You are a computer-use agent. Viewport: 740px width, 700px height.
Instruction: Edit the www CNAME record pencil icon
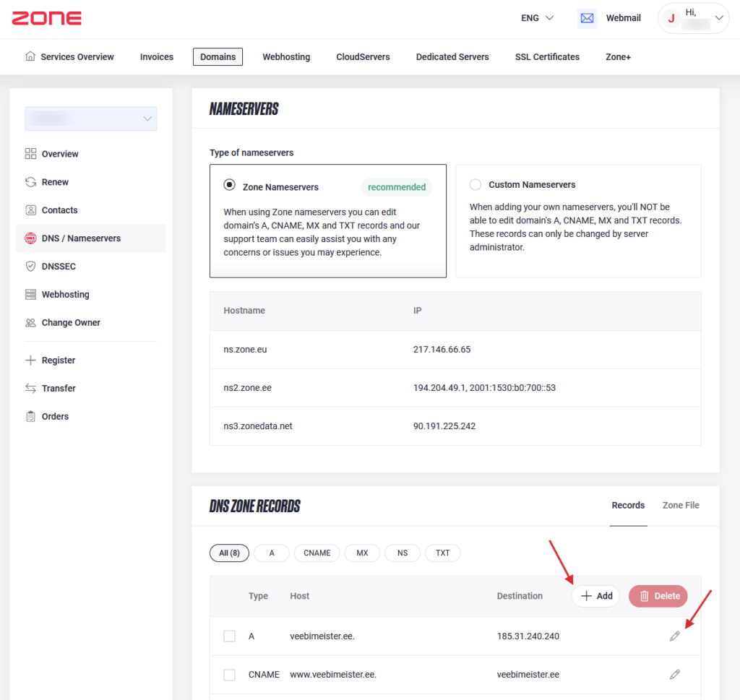tap(674, 675)
